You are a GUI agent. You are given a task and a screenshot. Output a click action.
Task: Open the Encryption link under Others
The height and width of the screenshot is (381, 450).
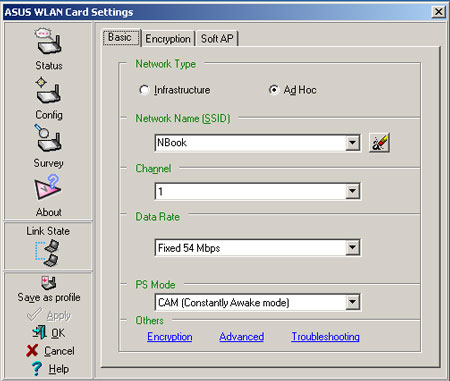pos(170,337)
